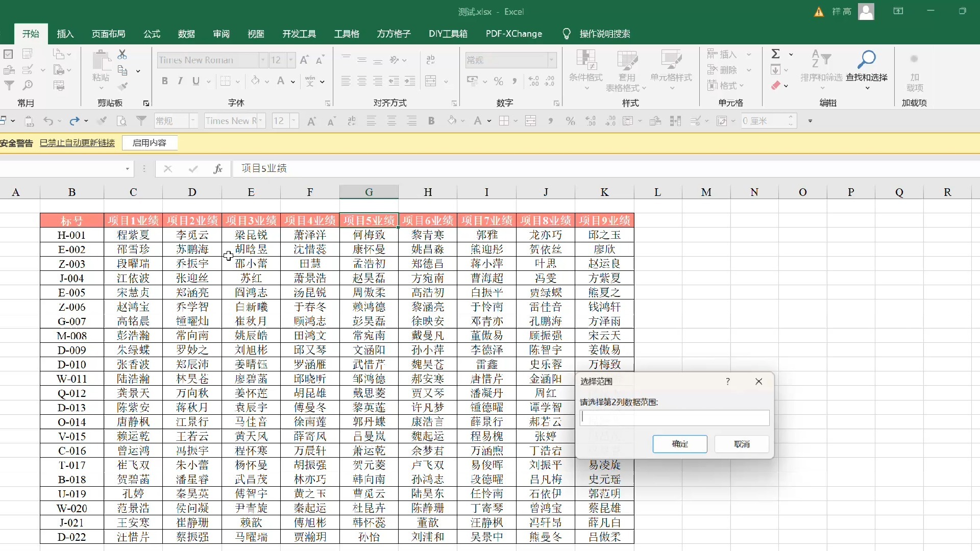Click the 确定 button in dialog
Image resolution: width=980 pixels, height=551 pixels.
[679, 444]
